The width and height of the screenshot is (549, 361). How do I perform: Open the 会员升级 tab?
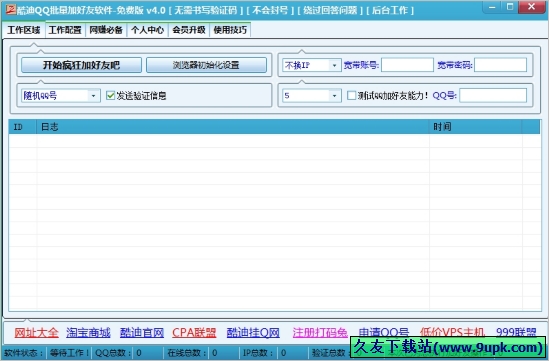click(x=189, y=30)
